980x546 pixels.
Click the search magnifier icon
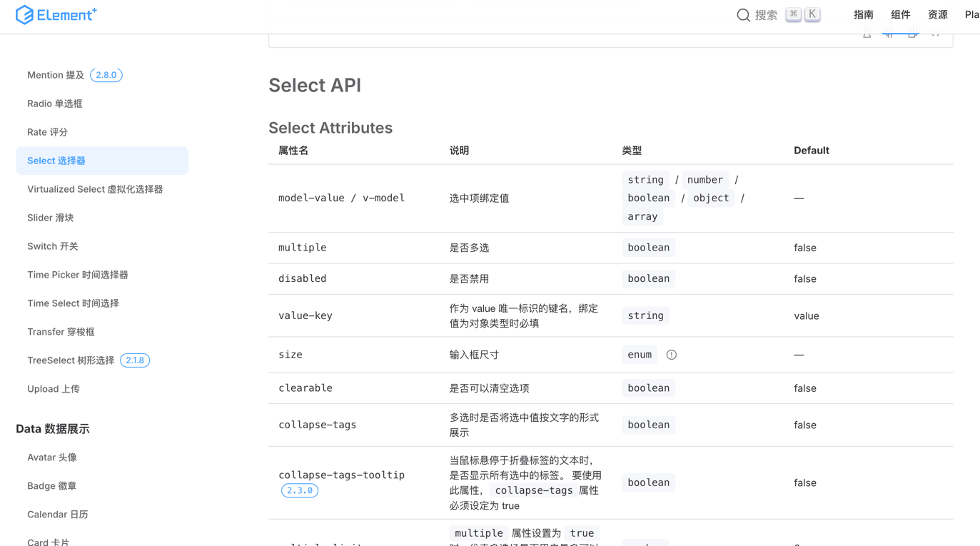[x=743, y=15]
